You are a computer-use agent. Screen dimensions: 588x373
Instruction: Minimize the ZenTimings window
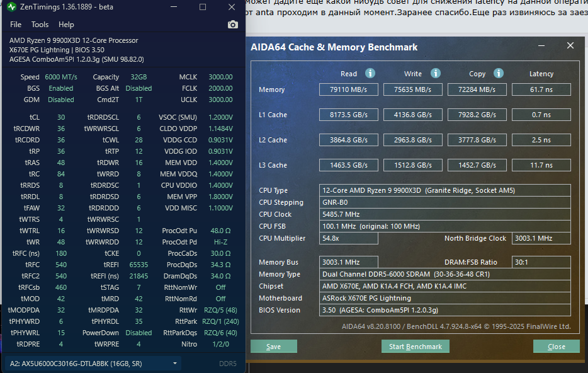[x=174, y=7]
